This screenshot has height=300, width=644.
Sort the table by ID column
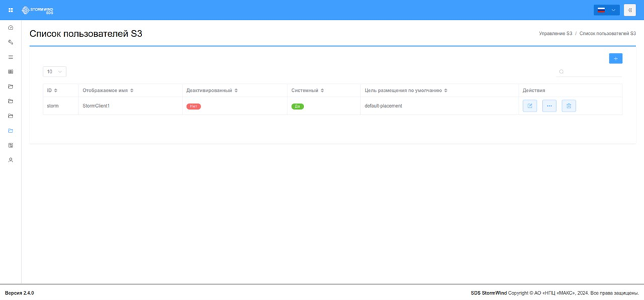56,91
